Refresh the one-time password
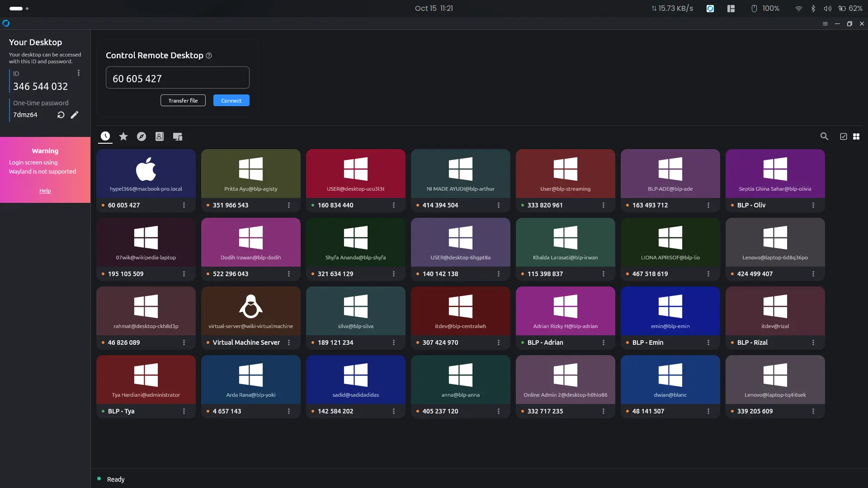The height and width of the screenshot is (488, 868). tap(61, 115)
